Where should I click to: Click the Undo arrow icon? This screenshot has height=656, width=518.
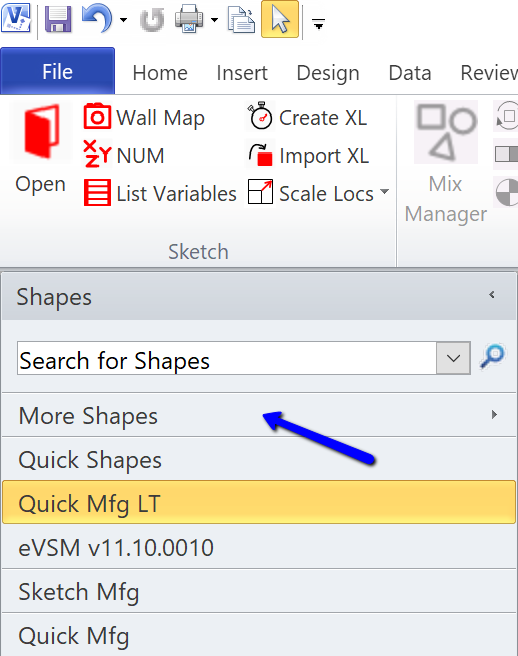tap(97, 19)
